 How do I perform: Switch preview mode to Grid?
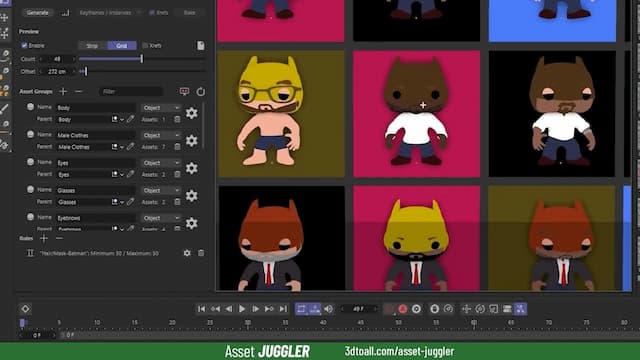click(x=122, y=46)
